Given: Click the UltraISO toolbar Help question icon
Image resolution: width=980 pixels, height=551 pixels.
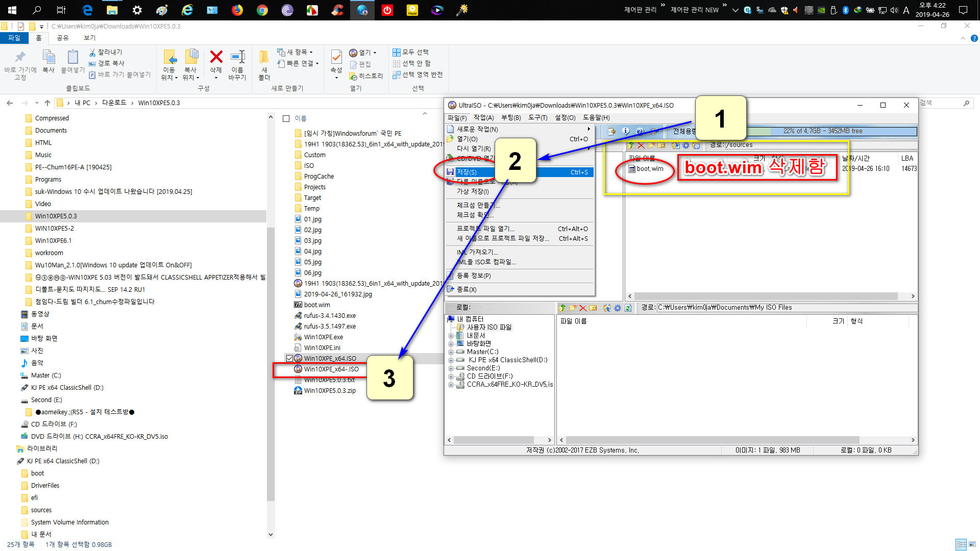Looking at the screenshot, I should (x=640, y=131).
